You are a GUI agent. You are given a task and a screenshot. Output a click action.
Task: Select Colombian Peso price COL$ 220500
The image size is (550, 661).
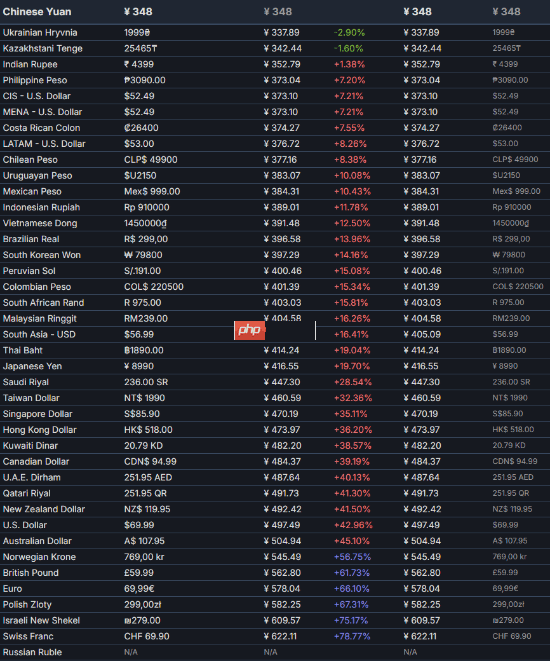coord(153,287)
